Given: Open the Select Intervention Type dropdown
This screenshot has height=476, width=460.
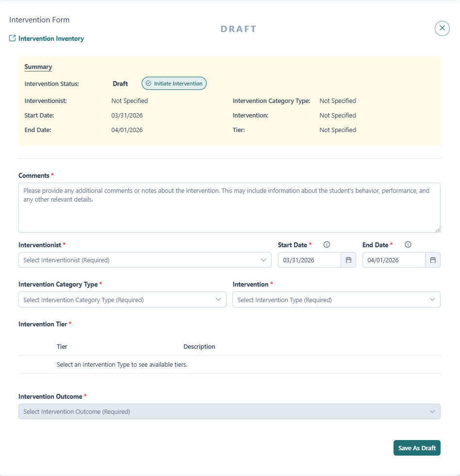Looking at the screenshot, I should [336, 299].
